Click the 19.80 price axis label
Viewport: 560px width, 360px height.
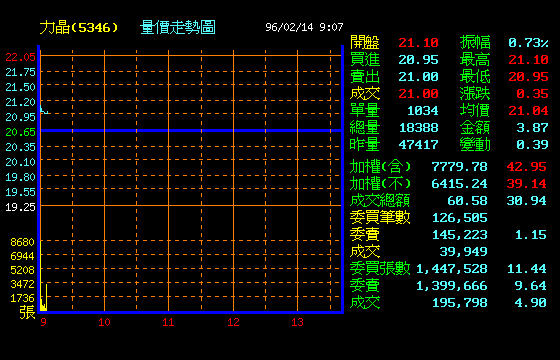[20, 177]
